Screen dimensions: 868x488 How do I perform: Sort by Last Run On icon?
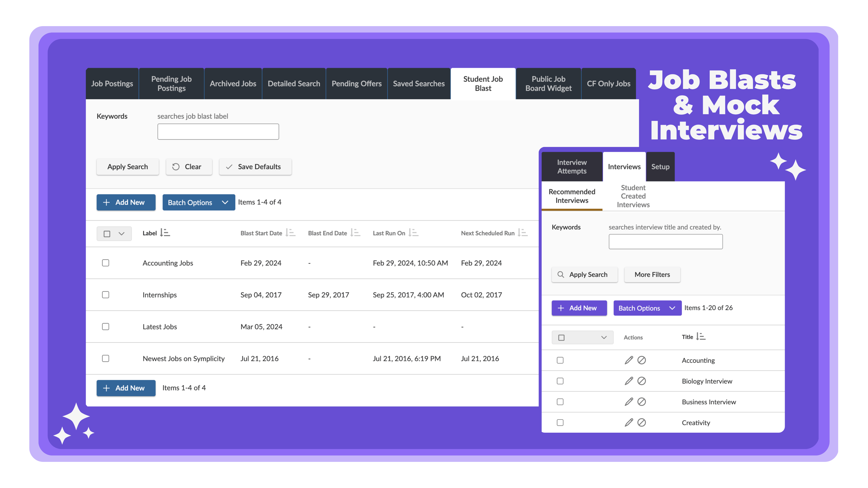pyautogui.click(x=413, y=233)
